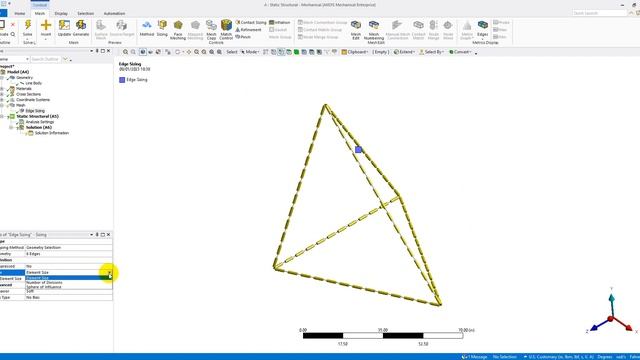Open the Extend dropdown

pos(404,52)
